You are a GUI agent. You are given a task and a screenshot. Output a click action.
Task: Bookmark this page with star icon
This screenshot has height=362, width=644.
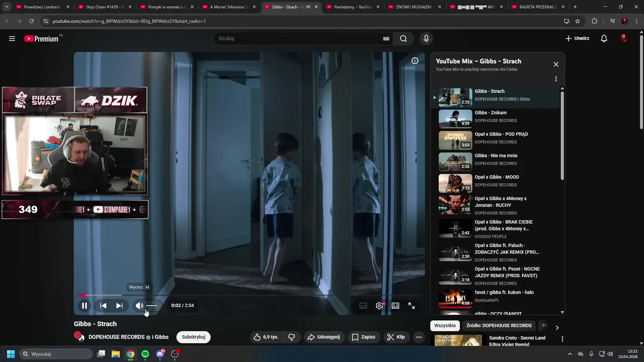tap(578, 21)
